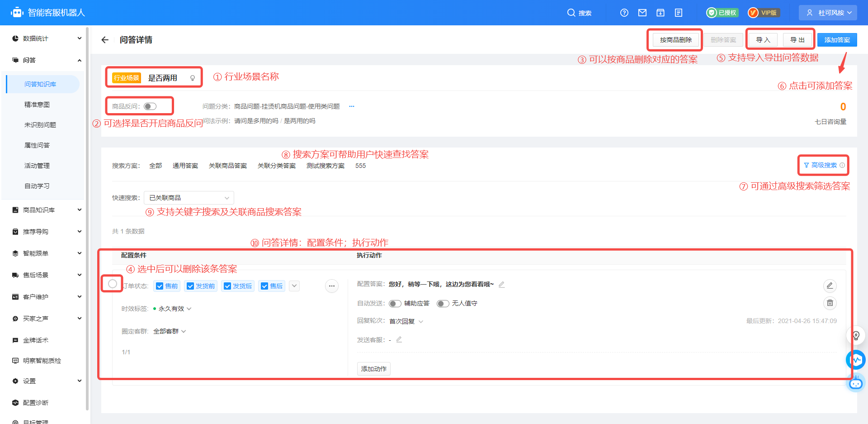Screen dimensions: 868x424
Task: Edit 发送客服 with the pencil icon
Action: click(x=399, y=339)
